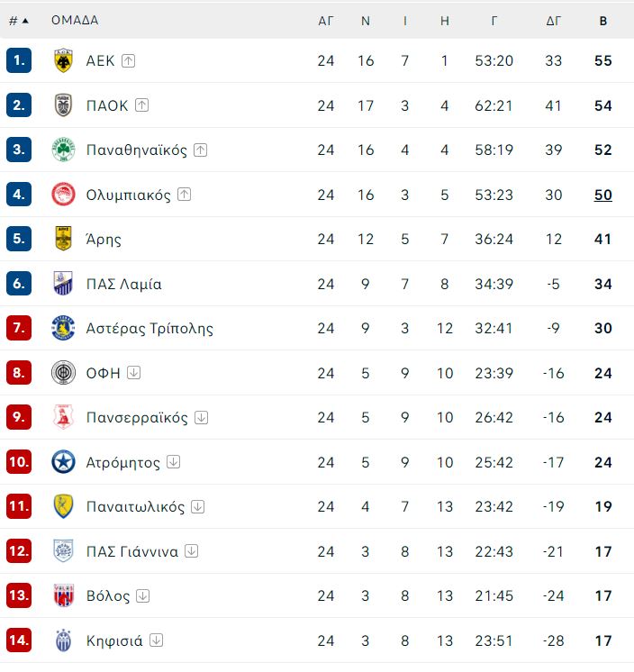Viewport: 634px width, 672px height.
Task: Click the ΑΓ matches played header
Action: coord(326,21)
